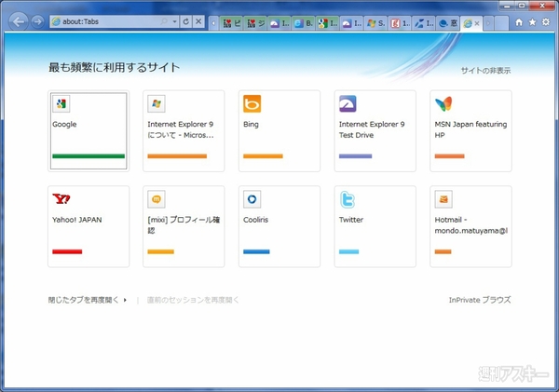This screenshot has width=559, height=392.
Task: Click the Hotmail envelope icon
Action: (x=443, y=199)
